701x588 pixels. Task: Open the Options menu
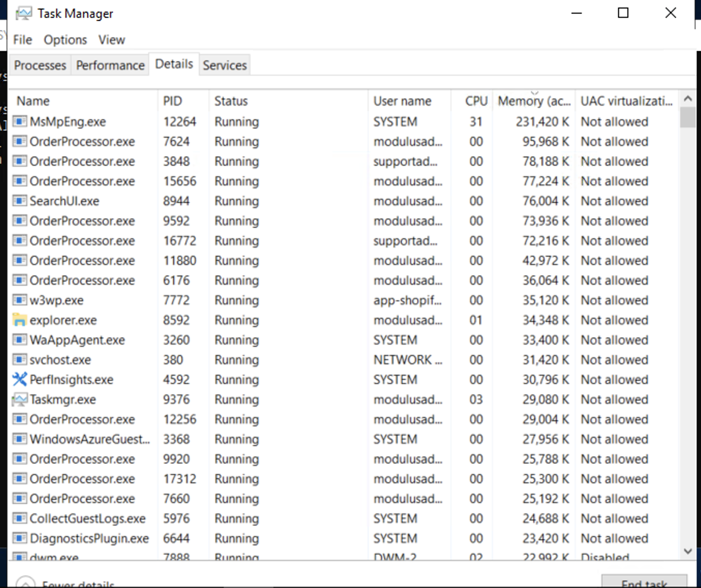(x=65, y=39)
